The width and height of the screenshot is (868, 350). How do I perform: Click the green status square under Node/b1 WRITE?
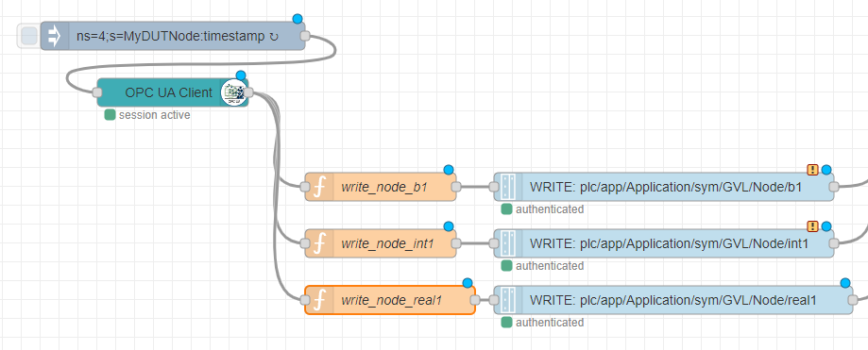click(x=506, y=209)
